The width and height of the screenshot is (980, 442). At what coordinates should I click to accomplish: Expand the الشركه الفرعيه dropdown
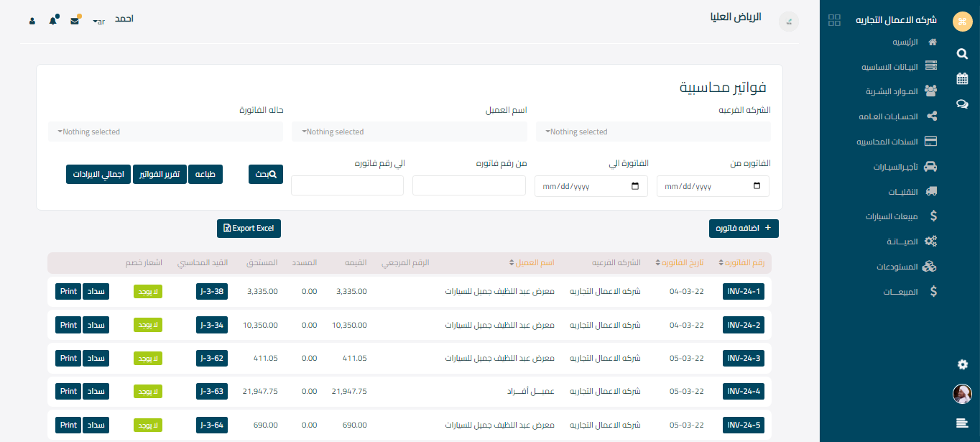653,132
